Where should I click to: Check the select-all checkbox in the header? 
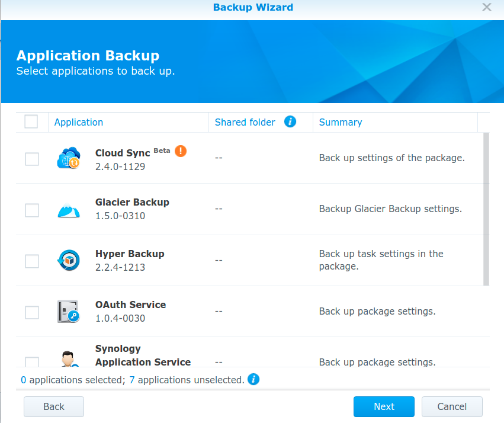click(x=31, y=121)
